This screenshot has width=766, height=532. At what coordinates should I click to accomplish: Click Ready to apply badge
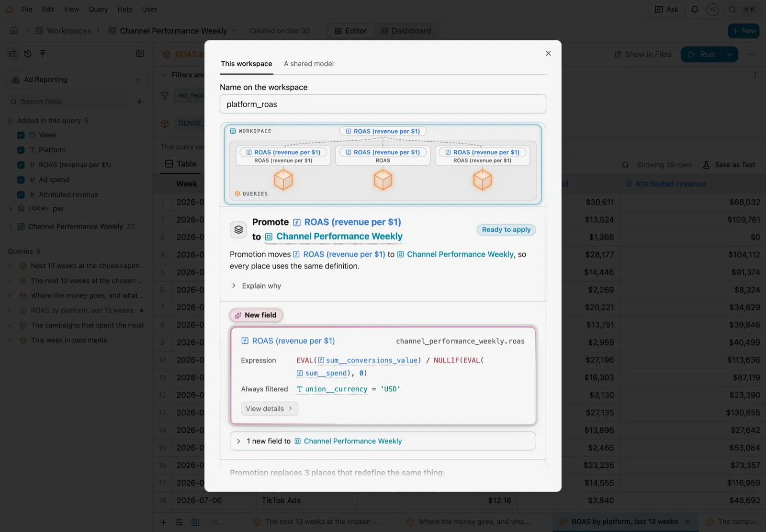[506, 229]
